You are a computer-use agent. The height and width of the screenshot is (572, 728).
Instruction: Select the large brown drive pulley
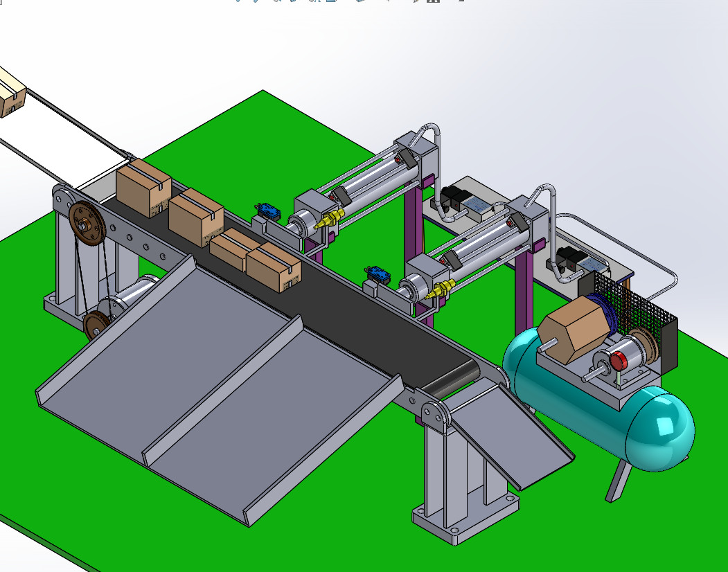87,224
